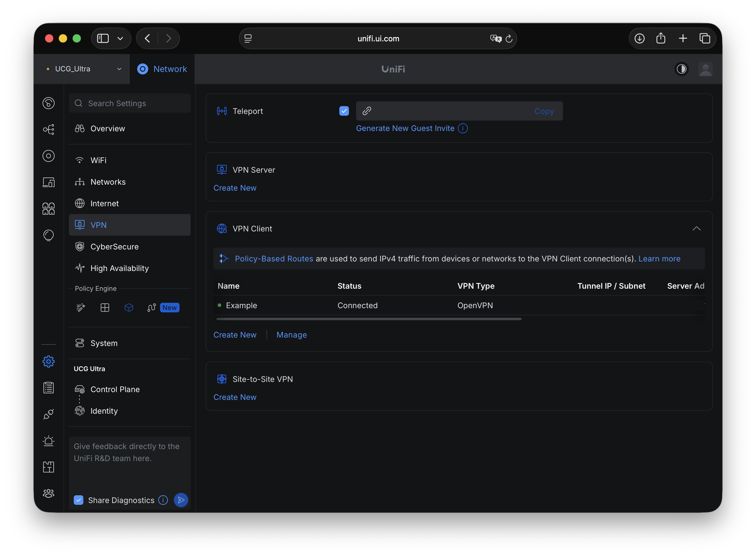Open Overview settings
Image resolution: width=756 pixels, height=557 pixels.
point(130,129)
